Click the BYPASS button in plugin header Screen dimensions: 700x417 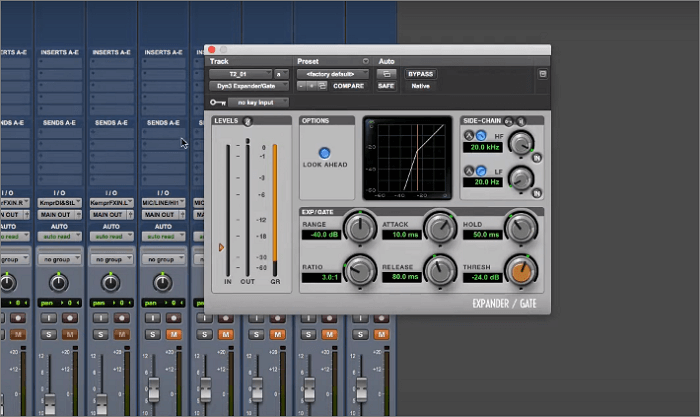421,74
